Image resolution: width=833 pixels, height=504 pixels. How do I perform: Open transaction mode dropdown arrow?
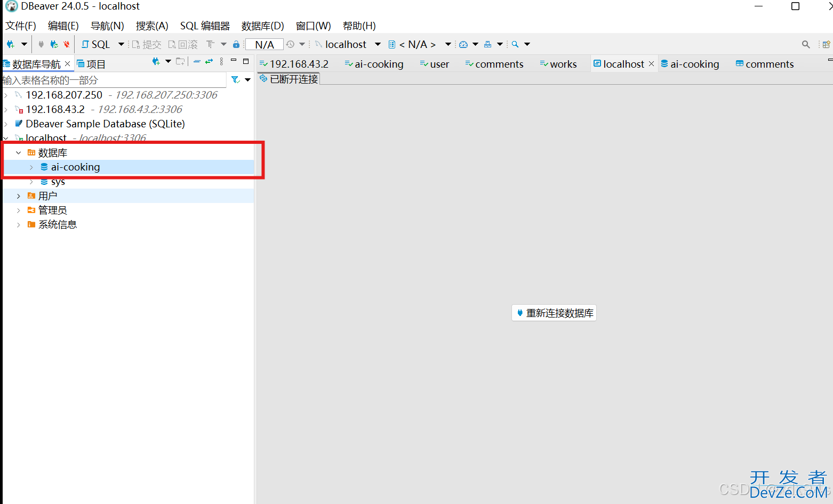[x=223, y=44]
